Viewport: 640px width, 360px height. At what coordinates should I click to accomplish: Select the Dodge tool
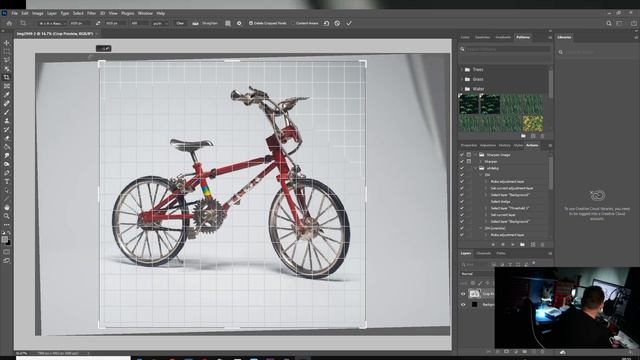pos(7,164)
